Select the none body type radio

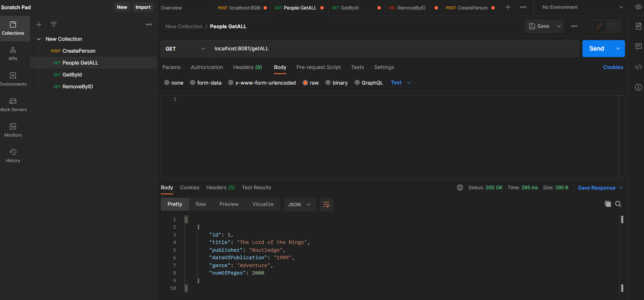(x=167, y=83)
